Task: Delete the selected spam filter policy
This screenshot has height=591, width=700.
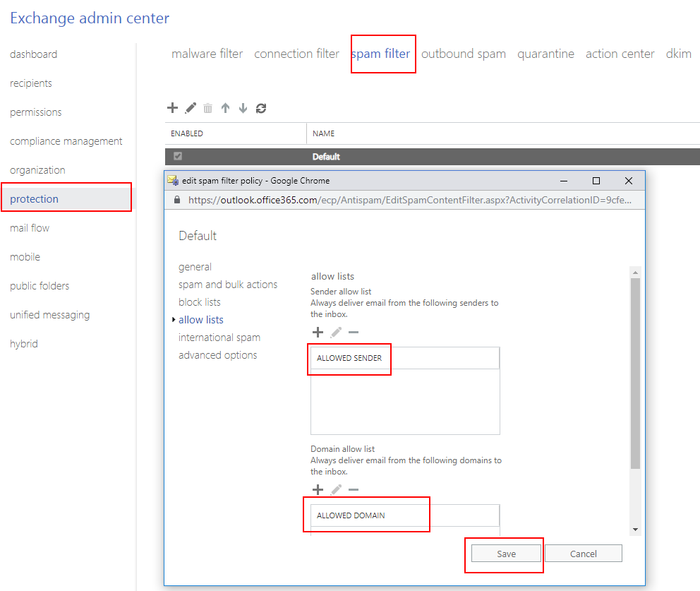Action: [x=207, y=108]
